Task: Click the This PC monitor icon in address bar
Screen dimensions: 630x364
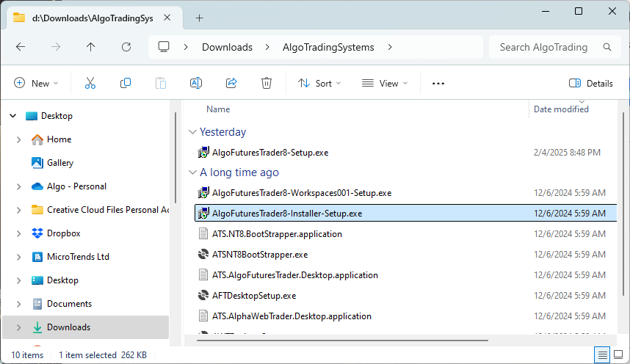Action: [164, 47]
